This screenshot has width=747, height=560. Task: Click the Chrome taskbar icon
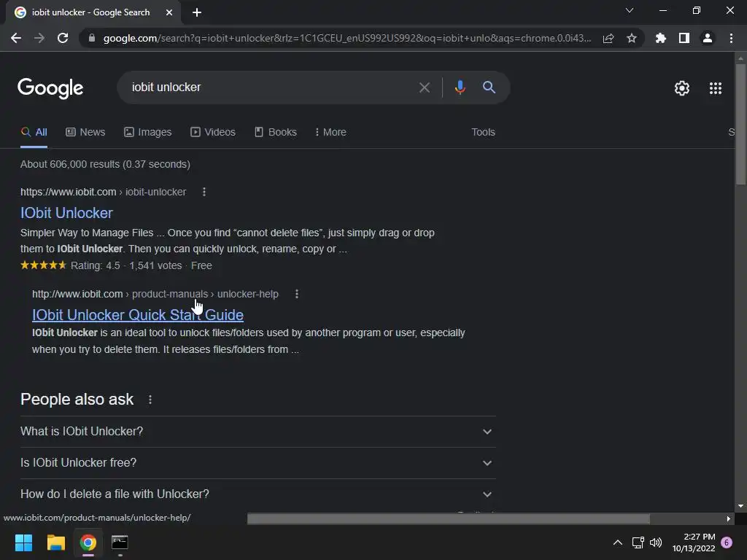pos(88,542)
